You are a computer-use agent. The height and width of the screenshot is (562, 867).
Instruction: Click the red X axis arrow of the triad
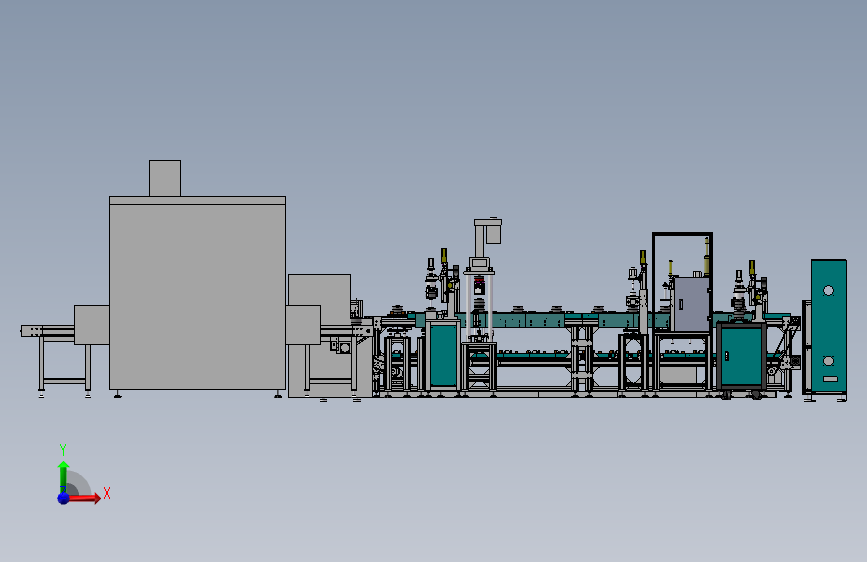click(x=83, y=498)
